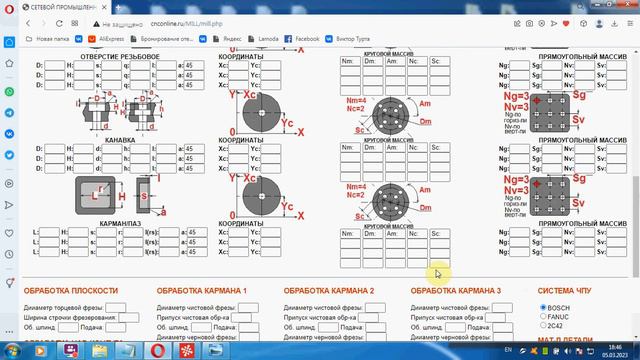The image size is (640, 360).
Task: Open the Яндекс bookmark
Action: coord(227,39)
